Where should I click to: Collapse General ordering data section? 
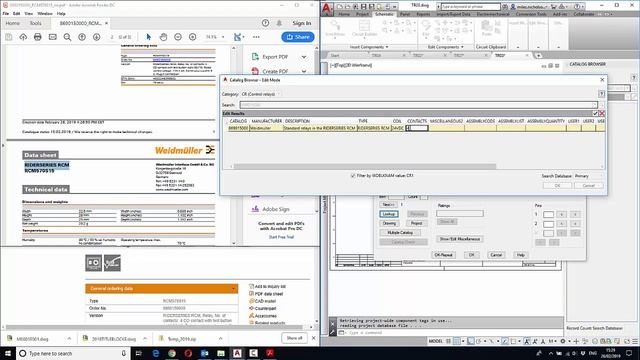tap(233, 289)
